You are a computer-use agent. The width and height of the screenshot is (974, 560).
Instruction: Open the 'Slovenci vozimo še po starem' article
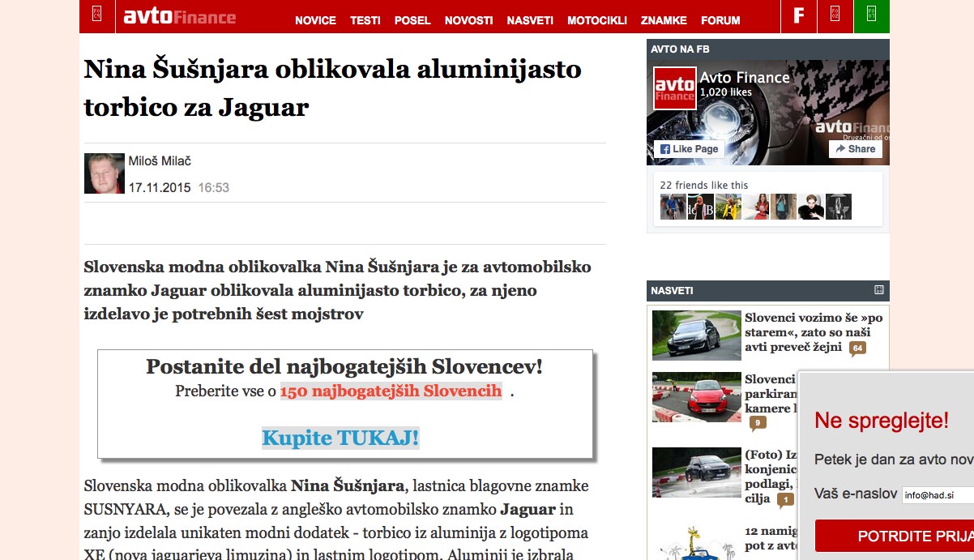[814, 325]
